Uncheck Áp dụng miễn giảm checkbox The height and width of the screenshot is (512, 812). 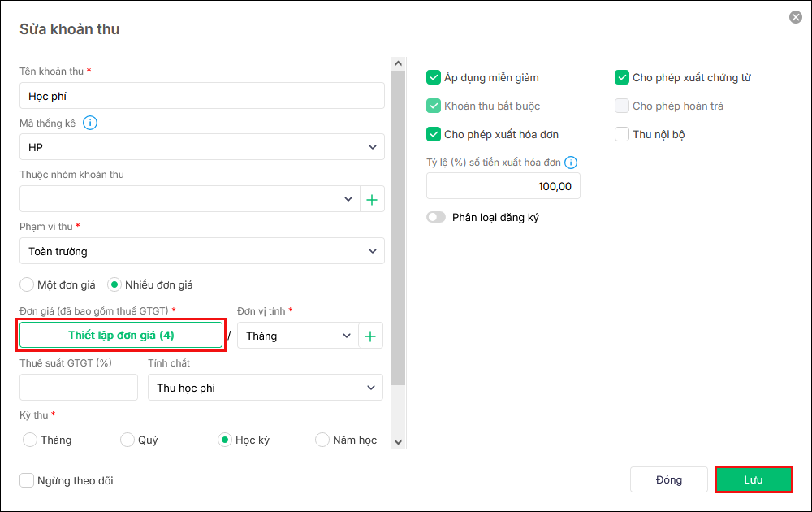coord(434,77)
